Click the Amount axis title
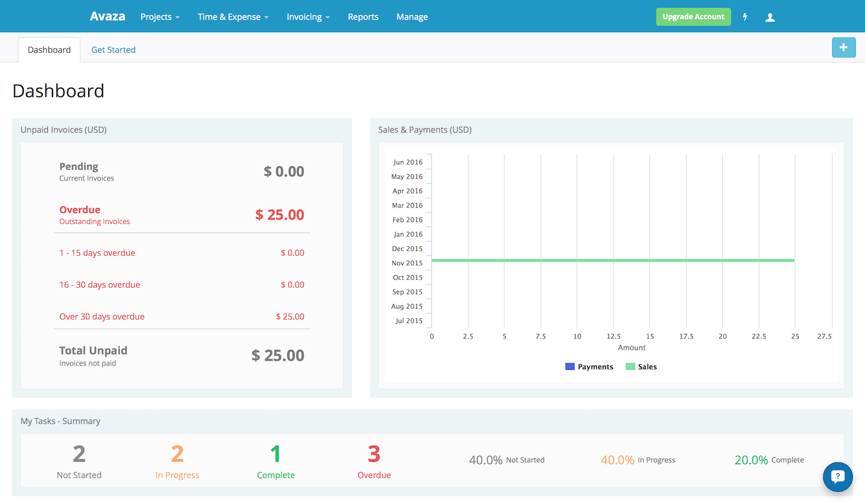 (x=631, y=348)
